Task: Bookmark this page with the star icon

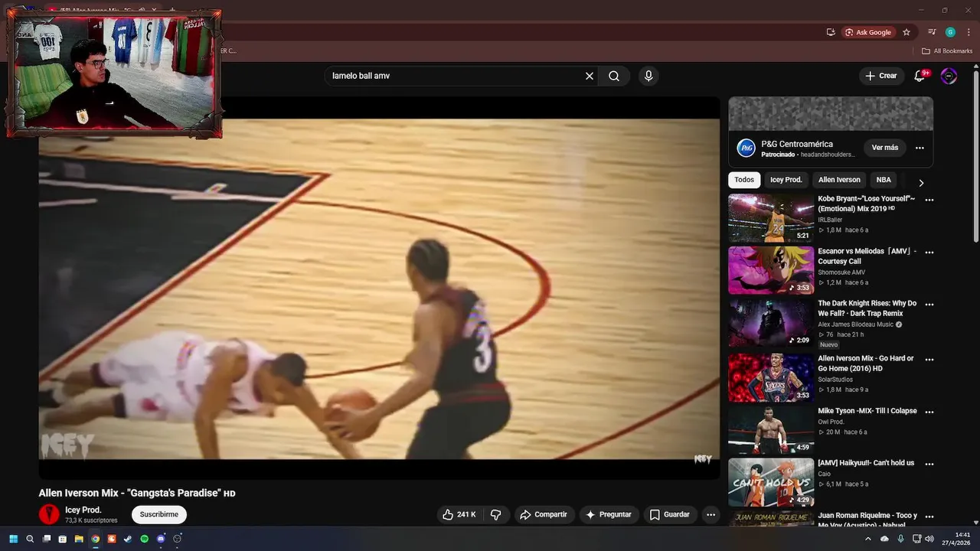Action: pyautogui.click(x=906, y=32)
